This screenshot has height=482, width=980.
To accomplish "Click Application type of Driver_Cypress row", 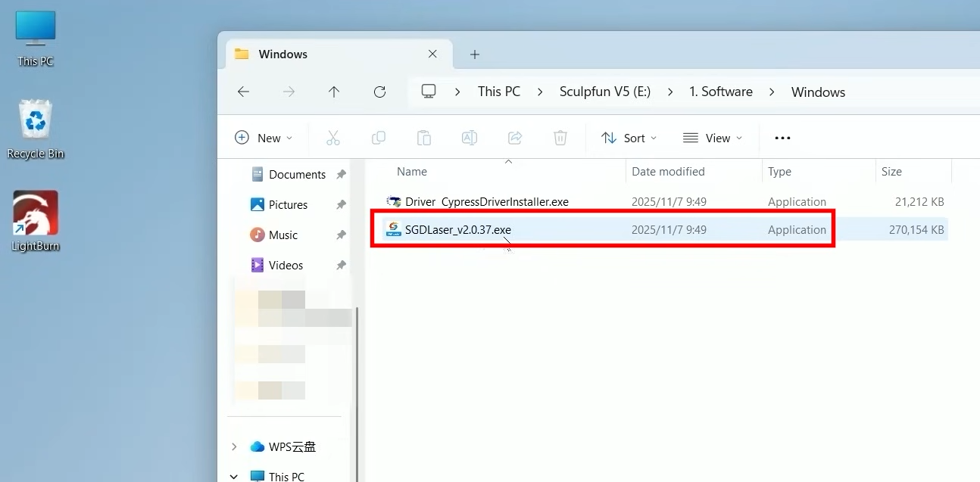I will 797,202.
